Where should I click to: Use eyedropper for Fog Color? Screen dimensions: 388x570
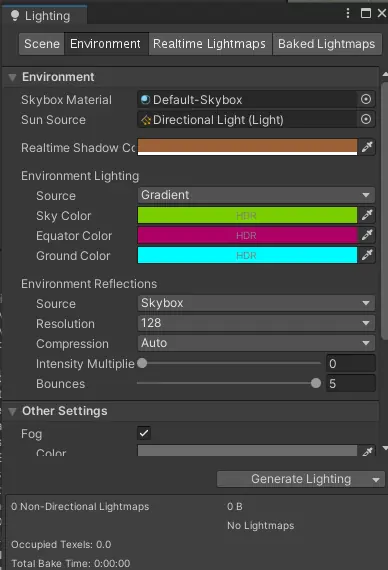click(x=367, y=451)
